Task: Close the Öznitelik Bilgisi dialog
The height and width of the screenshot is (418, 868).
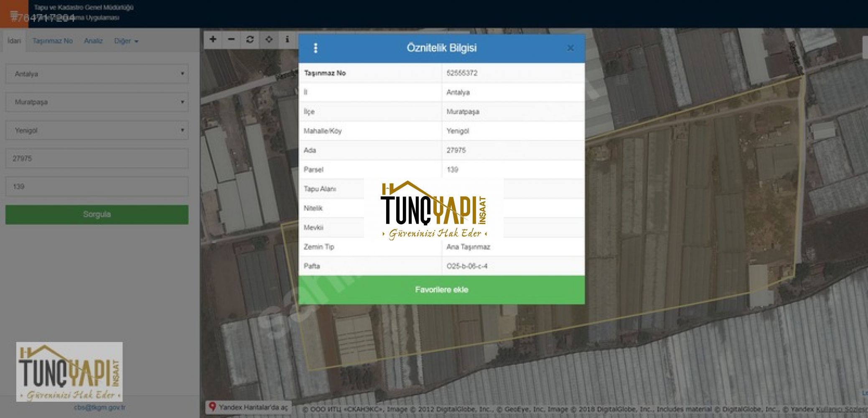Action: [x=570, y=48]
